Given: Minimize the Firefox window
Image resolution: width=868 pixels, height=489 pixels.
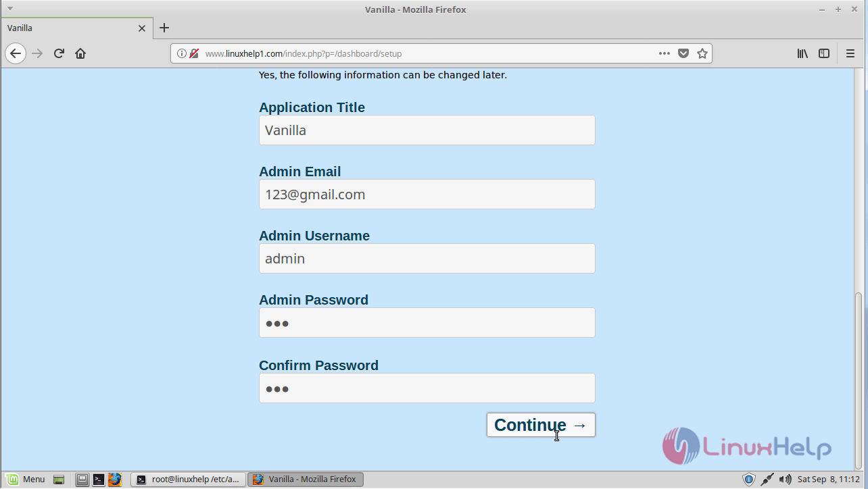Looking at the screenshot, I should (822, 9).
